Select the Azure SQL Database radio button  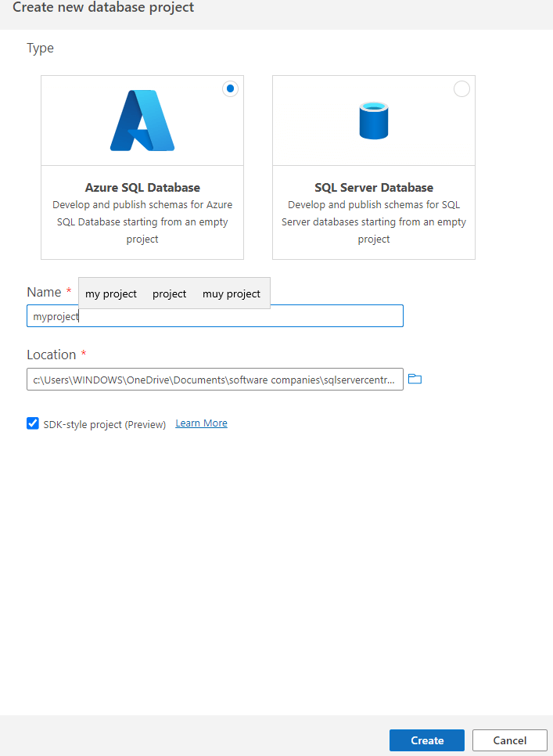(230, 88)
